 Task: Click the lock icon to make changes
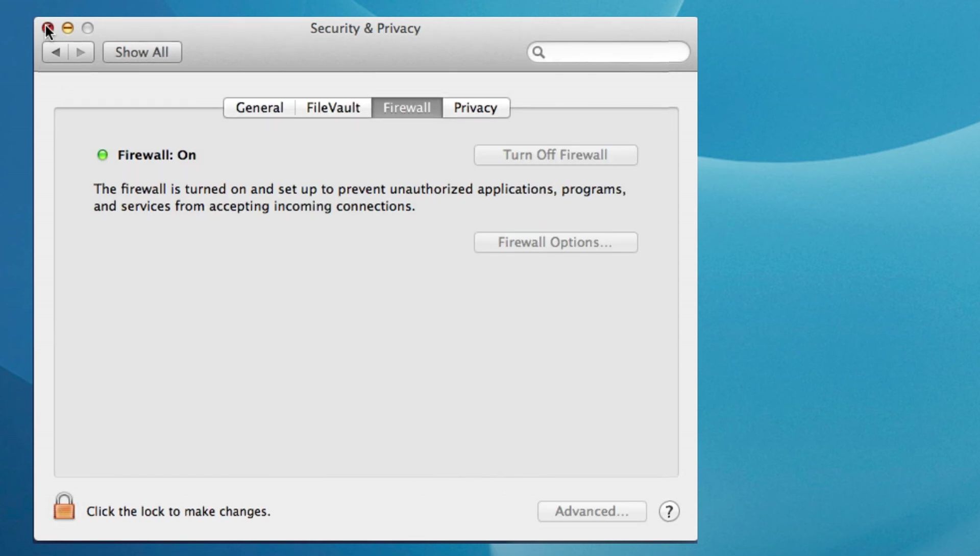64,507
